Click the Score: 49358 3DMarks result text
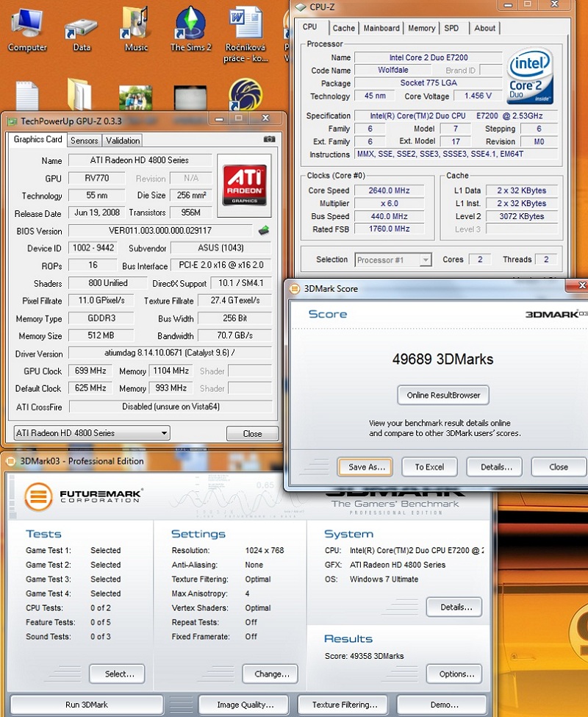 click(364, 656)
